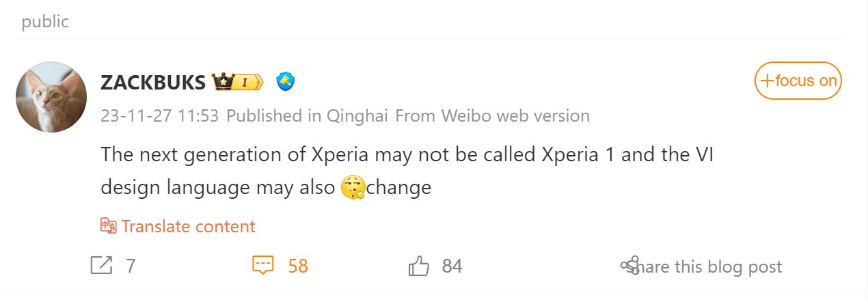This screenshot has width=868, height=302.
Task: Click the "Translate content" link
Action: 188,226
